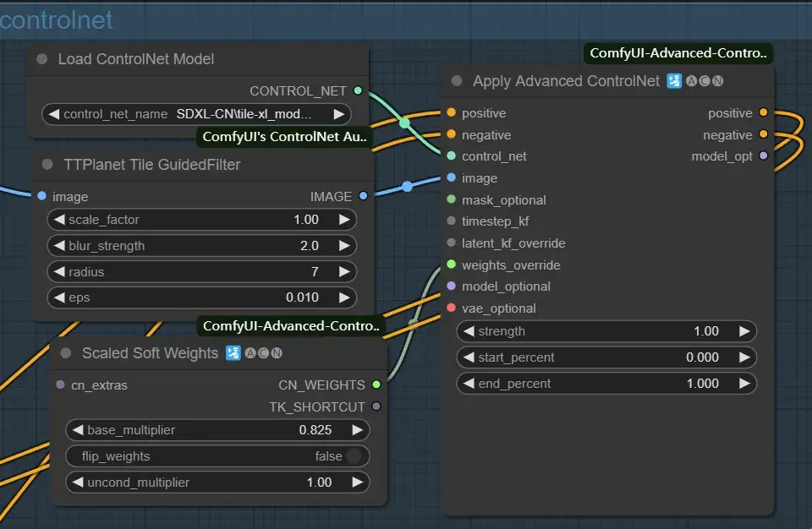The height and width of the screenshot is (529, 812).
Task: Select previous control_net_name with left arrow
Action: (x=54, y=114)
